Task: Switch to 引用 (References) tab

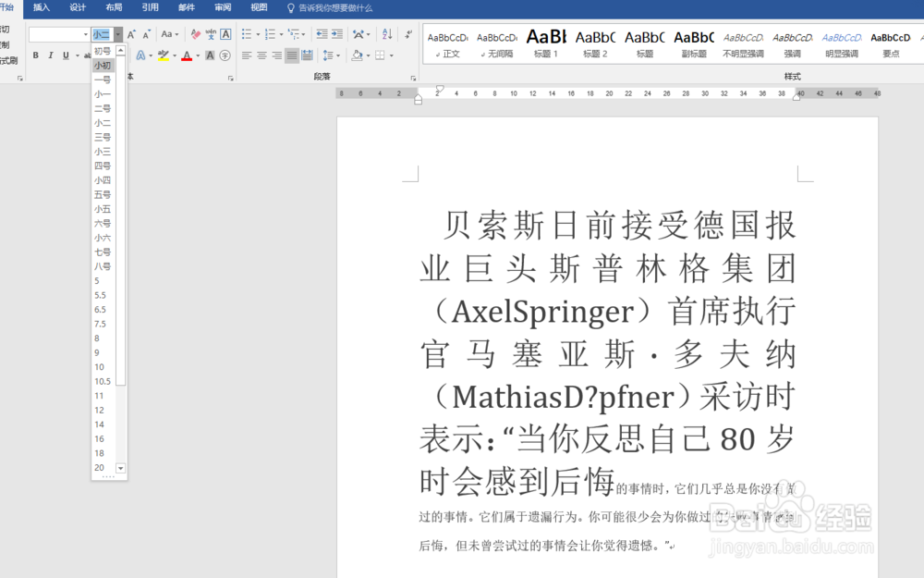Action: tap(151, 7)
